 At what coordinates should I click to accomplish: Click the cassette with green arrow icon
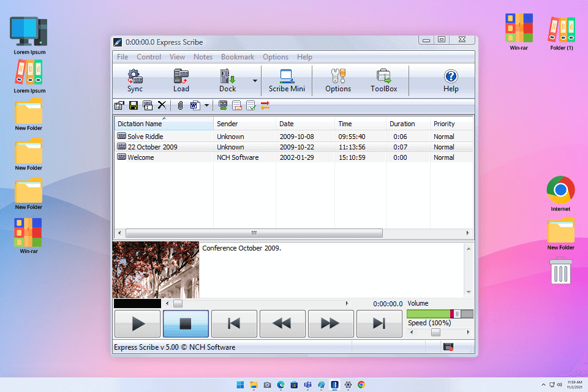click(x=223, y=105)
